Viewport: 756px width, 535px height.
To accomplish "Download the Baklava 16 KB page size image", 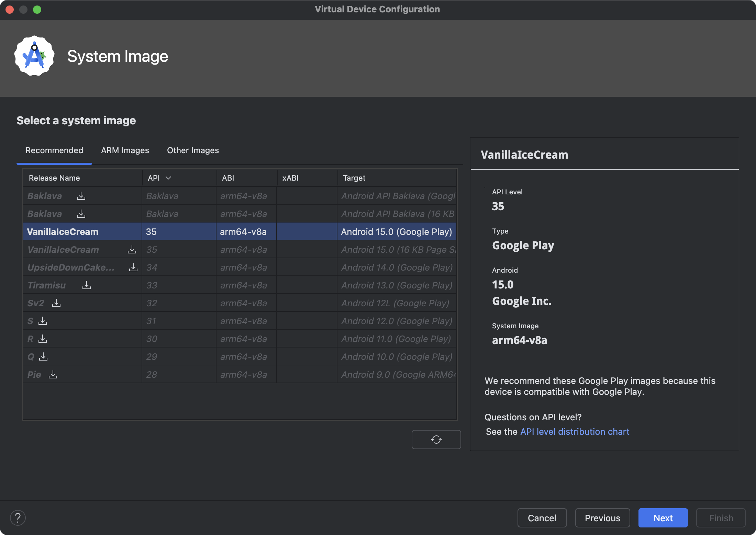I will (81, 214).
